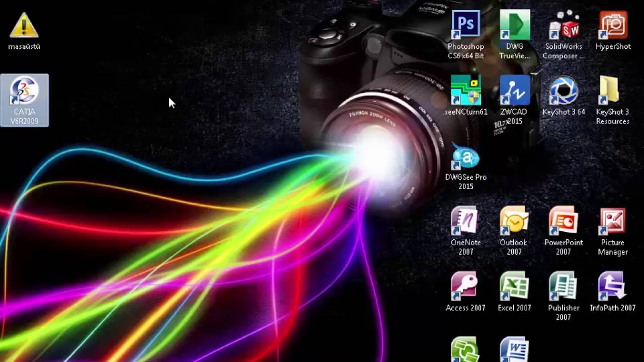Viewport: 644px width, 362px height.
Task: Select the Access 2007 shortcut
Action: (465, 292)
